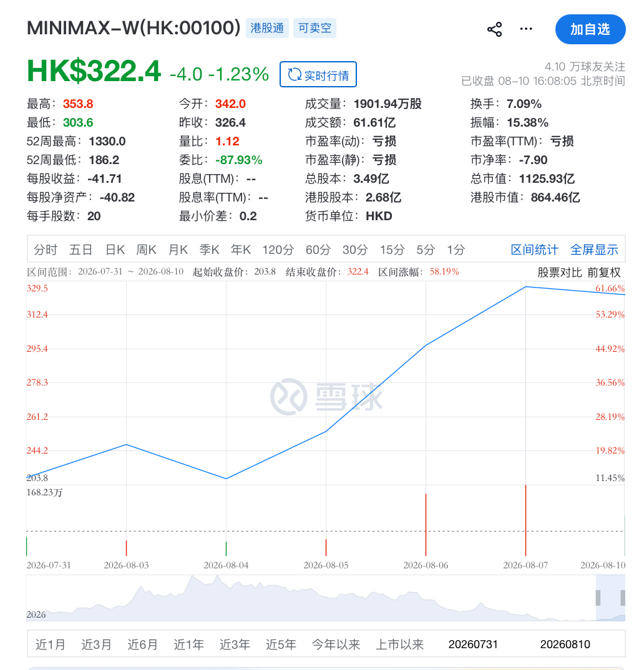Click the 港股通 tag

click(x=267, y=28)
